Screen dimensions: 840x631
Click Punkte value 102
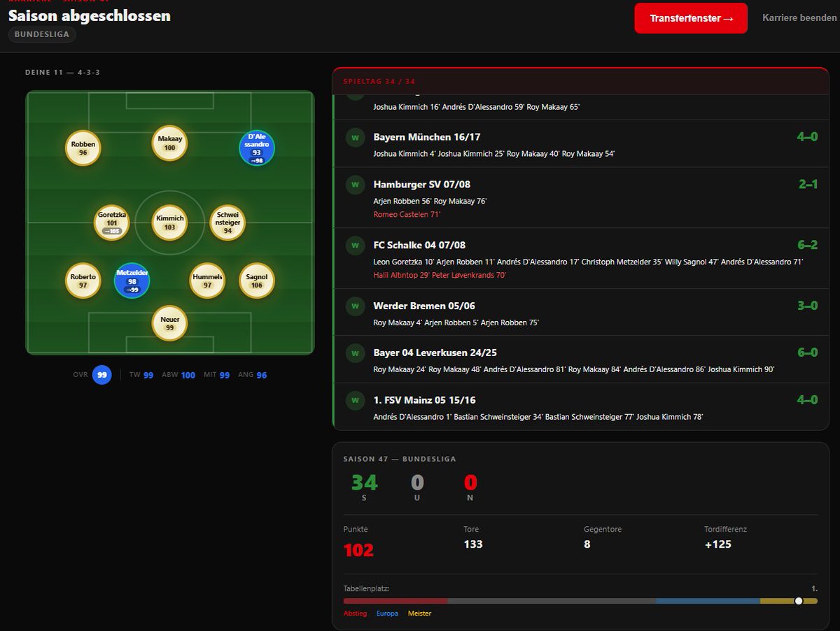[358, 551]
